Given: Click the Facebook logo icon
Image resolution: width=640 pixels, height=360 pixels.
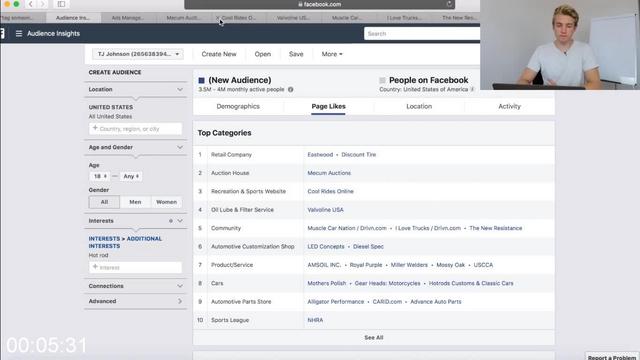Looking at the screenshot, I should click(2, 33).
